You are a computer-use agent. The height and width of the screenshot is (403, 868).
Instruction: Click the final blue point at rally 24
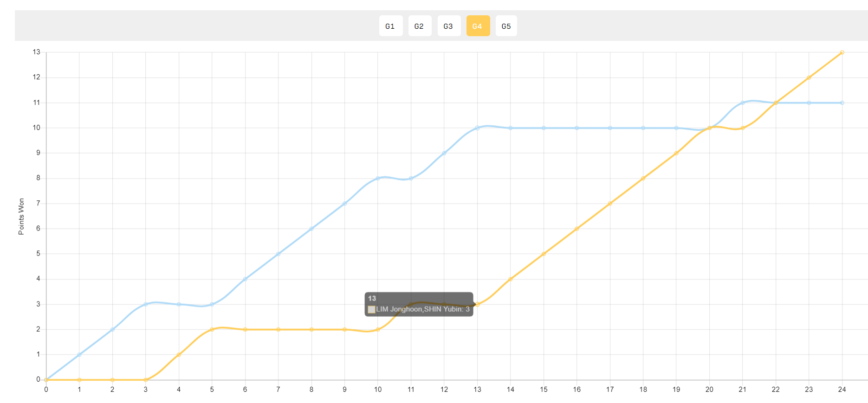tap(842, 103)
